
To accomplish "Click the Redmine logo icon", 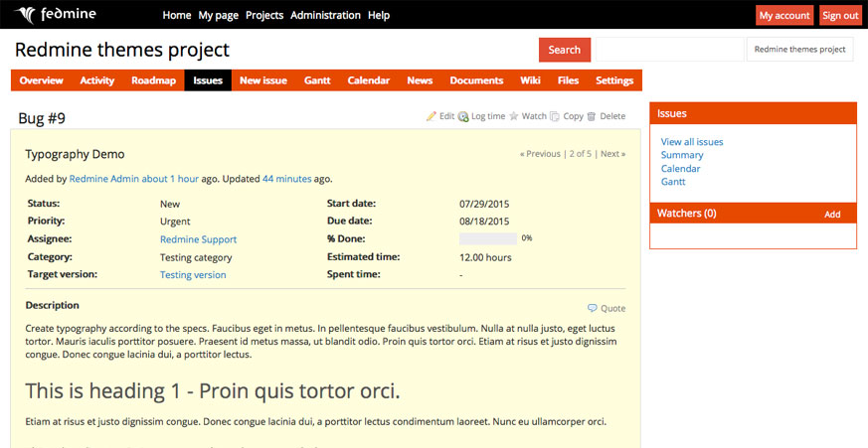I will [26, 14].
